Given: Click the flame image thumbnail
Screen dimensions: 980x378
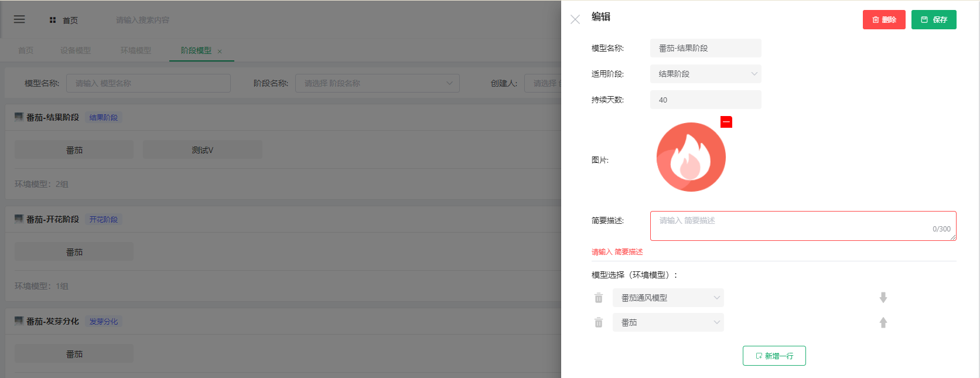Looking at the screenshot, I should coord(691,157).
